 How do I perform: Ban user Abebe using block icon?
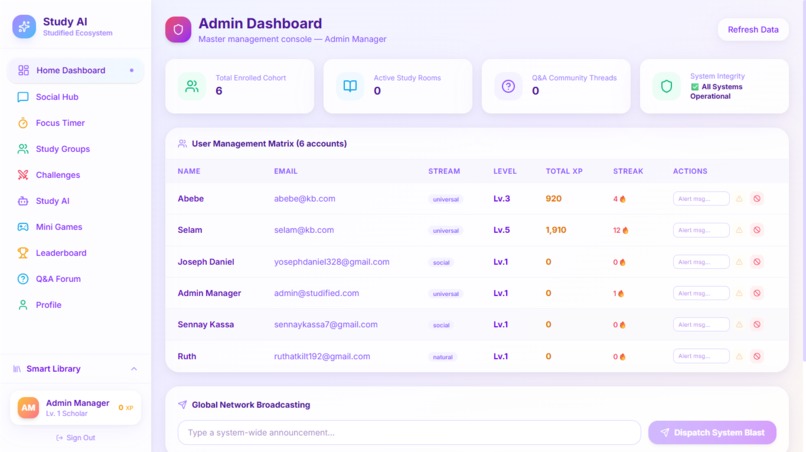(x=757, y=198)
